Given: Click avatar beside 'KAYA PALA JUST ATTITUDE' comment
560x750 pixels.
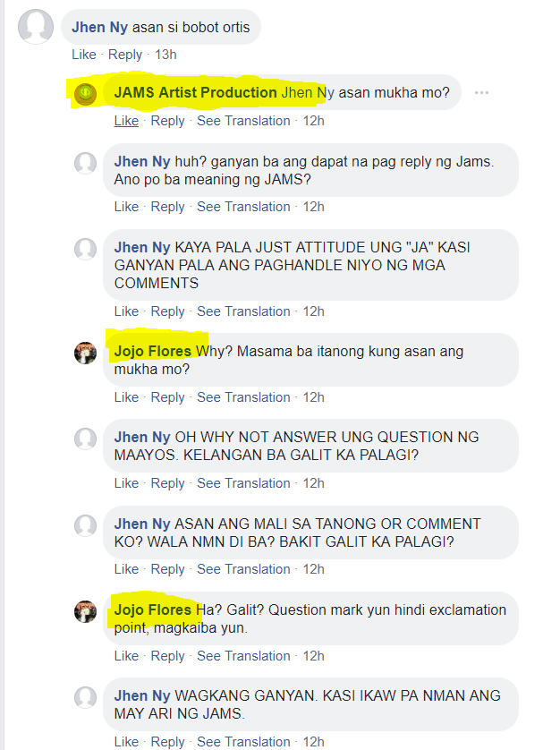Looking at the screenshot, I should 86,249.
